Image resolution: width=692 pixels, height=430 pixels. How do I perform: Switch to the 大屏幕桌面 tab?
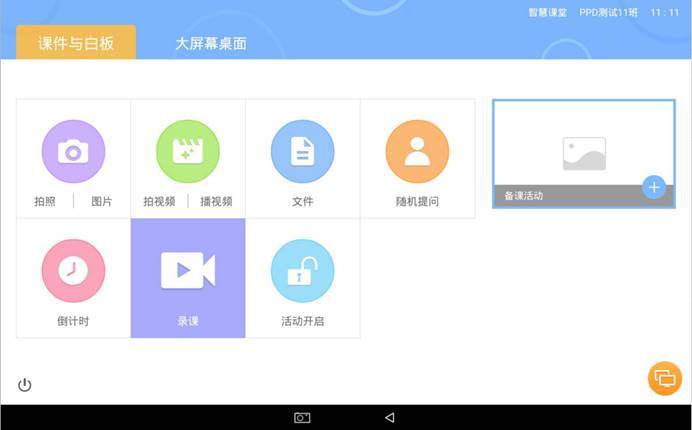[x=211, y=43]
